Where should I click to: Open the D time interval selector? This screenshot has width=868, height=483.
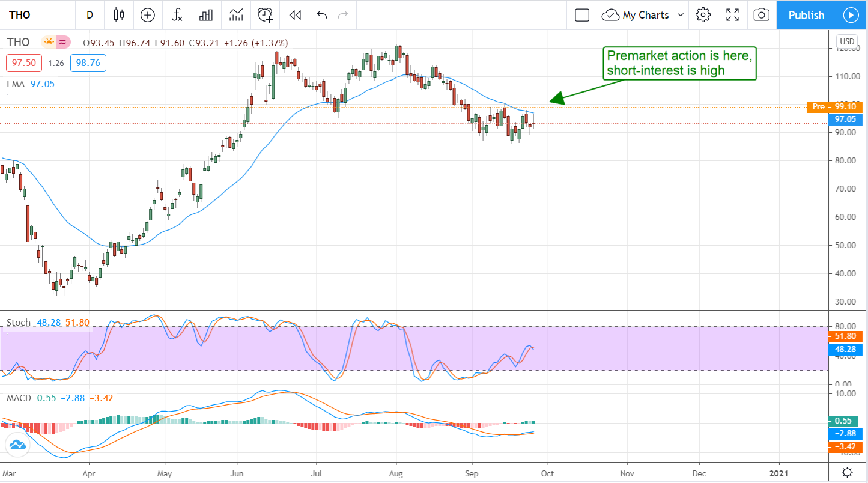(90, 15)
